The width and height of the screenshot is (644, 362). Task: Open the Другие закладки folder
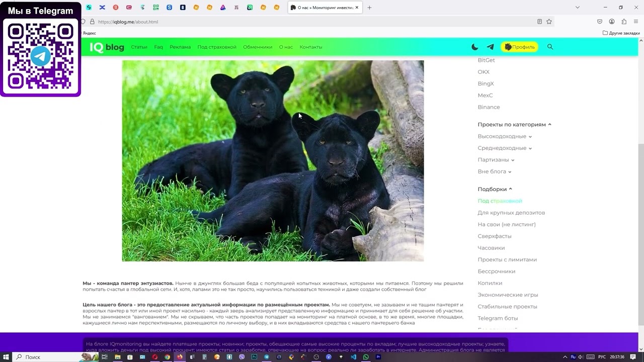[621, 33]
